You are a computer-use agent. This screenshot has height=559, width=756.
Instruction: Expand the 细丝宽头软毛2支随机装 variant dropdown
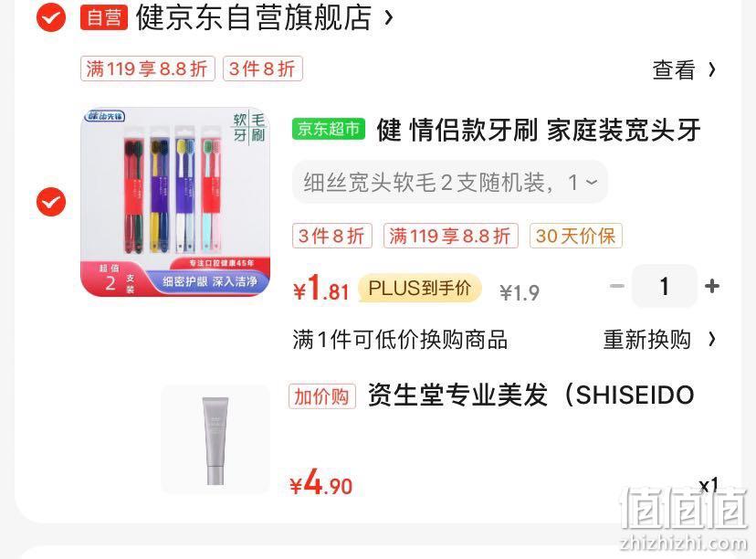449,183
